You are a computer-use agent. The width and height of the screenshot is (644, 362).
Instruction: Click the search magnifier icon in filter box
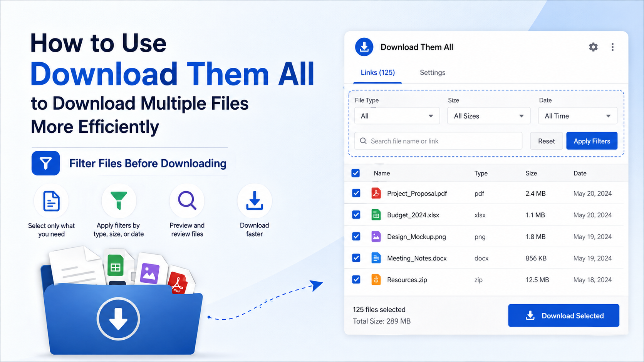(x=363, y=141)
